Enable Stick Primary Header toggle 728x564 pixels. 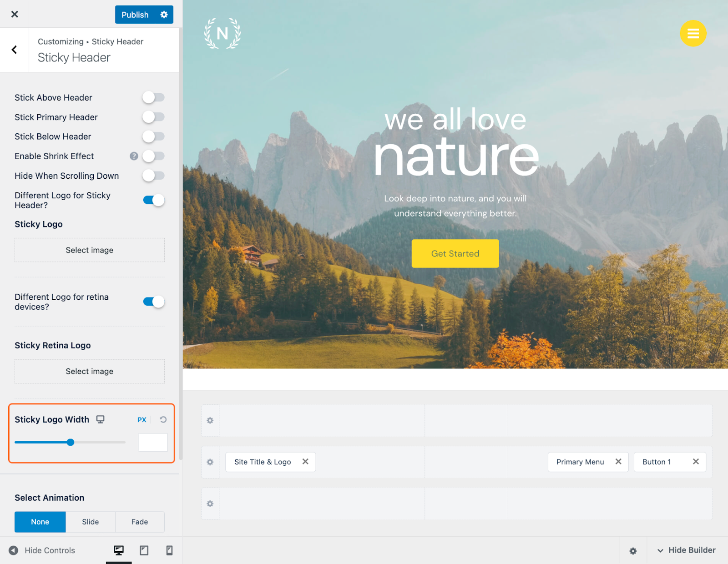coord(153,117)
